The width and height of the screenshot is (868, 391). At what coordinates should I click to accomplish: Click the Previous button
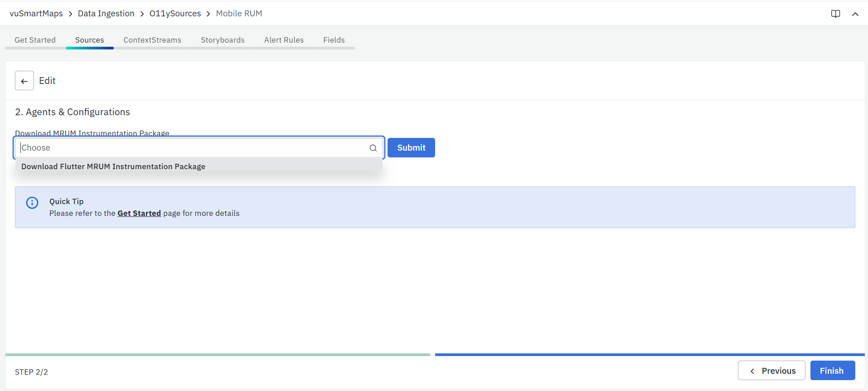771,371
